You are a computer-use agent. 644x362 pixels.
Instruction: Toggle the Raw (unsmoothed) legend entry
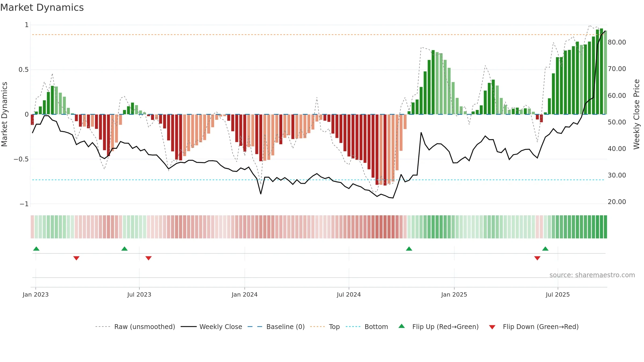coord(135,327)
